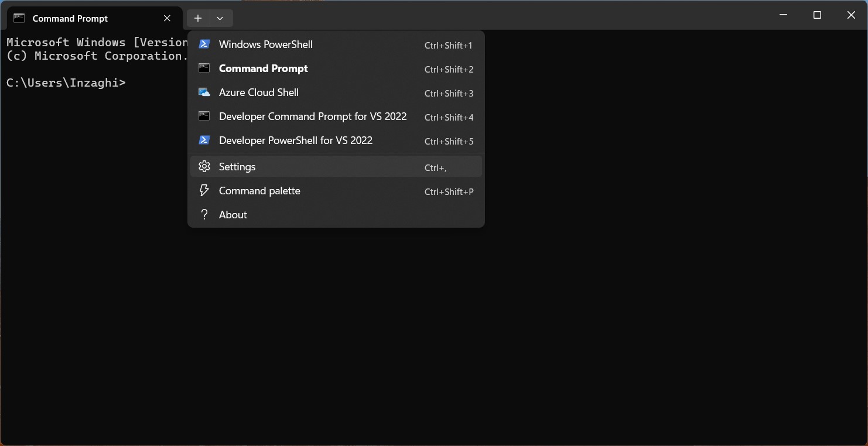Click the new tab plus button
Viewport: 868px width, 446px height.
198,18
